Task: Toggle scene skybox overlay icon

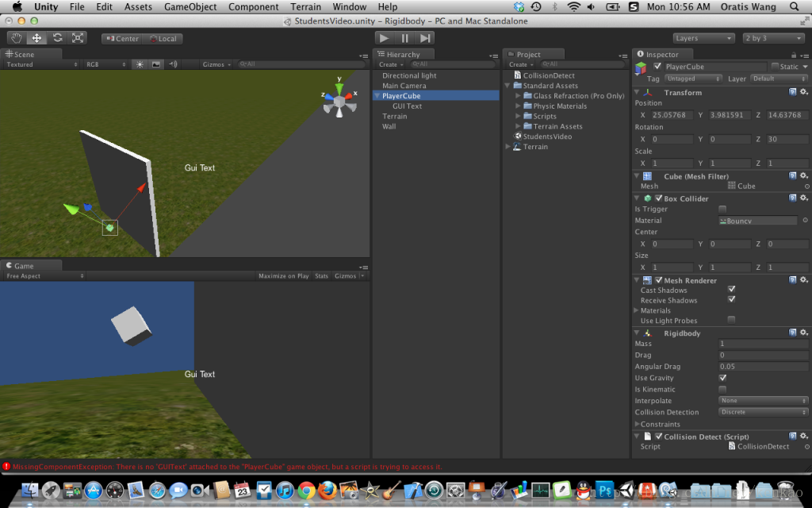Action: (x=156, y=64)
